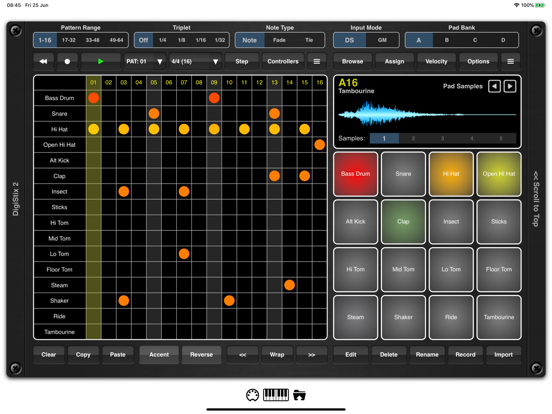Select sample slot 5 in Samples bar

click(501, 138)
